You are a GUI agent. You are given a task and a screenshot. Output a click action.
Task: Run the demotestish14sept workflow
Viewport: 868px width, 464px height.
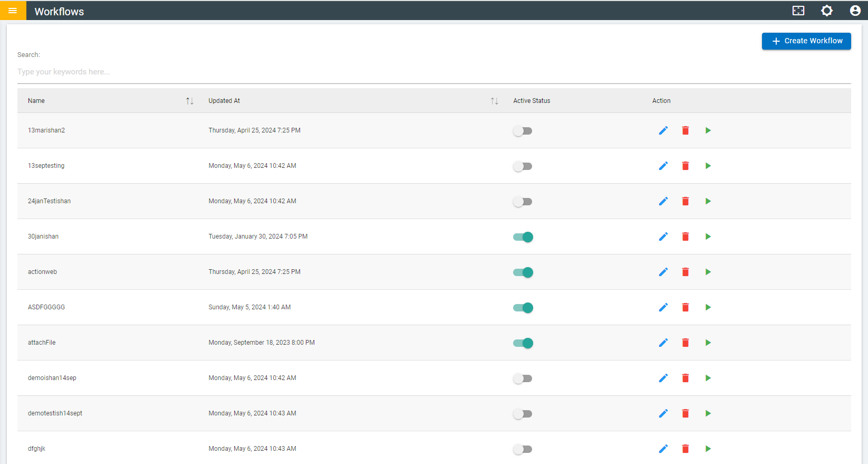[x=708, y=413]
